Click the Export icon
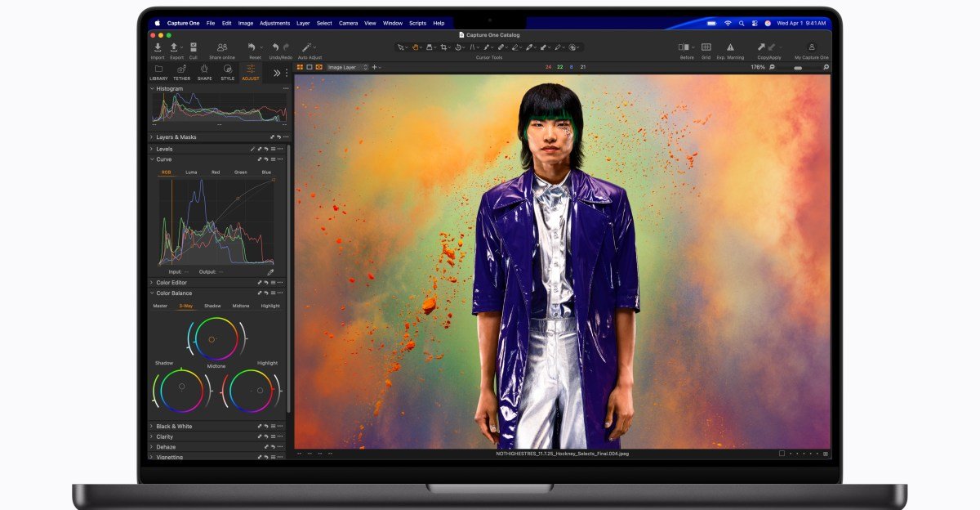Image resolution: width=980 pixels, height=510 pixels. (x=173, y=47)
